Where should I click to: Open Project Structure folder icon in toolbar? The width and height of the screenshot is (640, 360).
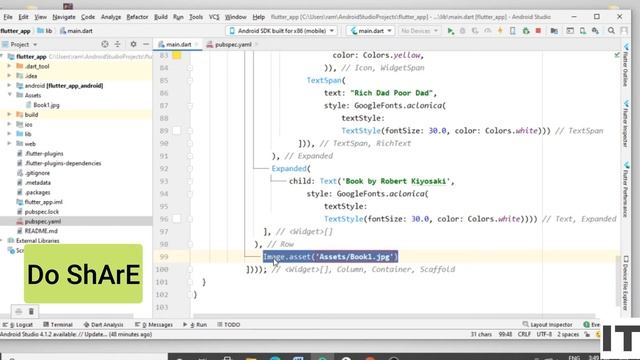point(554,31)
